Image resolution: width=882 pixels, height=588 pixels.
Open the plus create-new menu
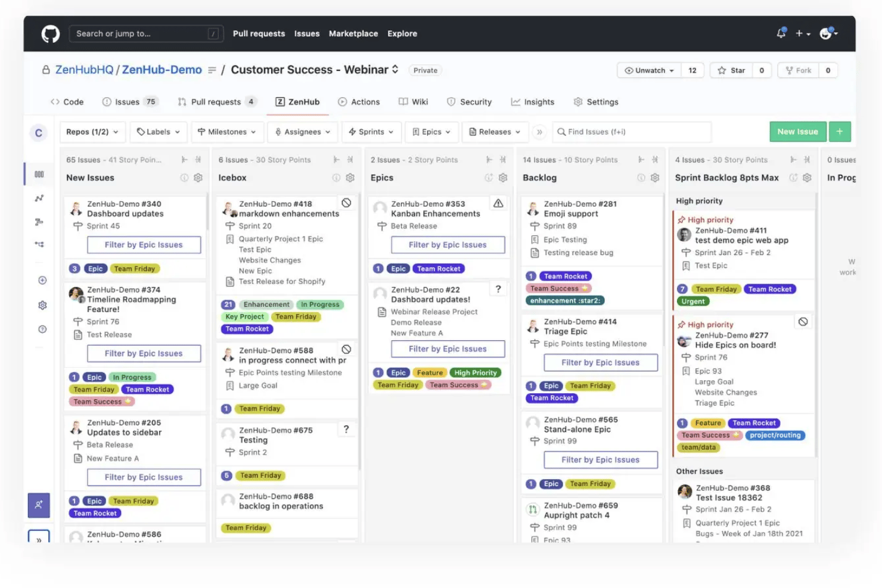pyautogui.click(x=802, y=34)
